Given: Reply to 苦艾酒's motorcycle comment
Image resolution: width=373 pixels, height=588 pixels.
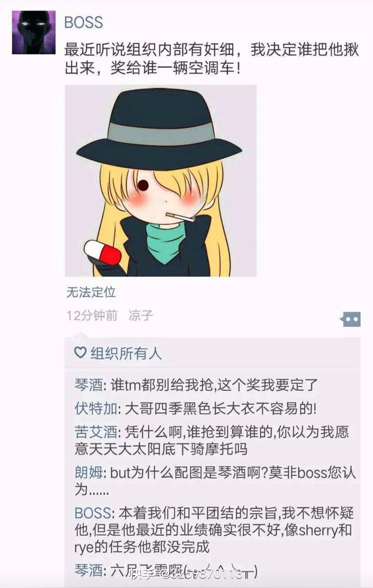Looking at the screenshot, I should pos(212,440).
